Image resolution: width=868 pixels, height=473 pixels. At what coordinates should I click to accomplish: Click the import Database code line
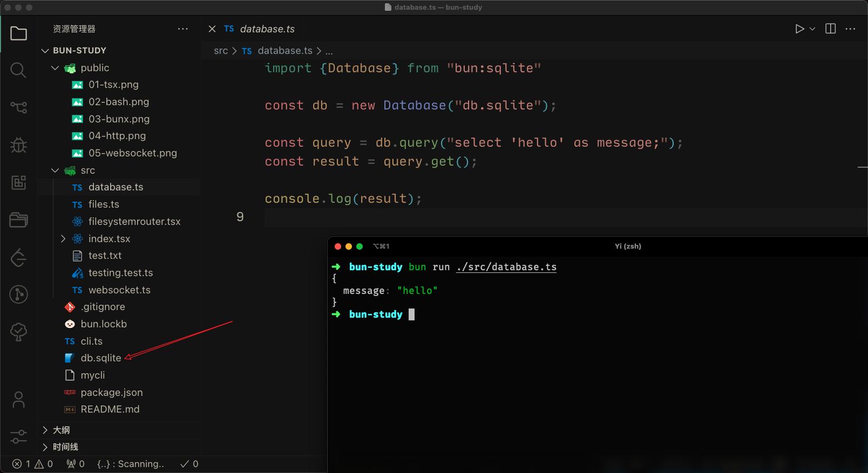coord(403,68)
